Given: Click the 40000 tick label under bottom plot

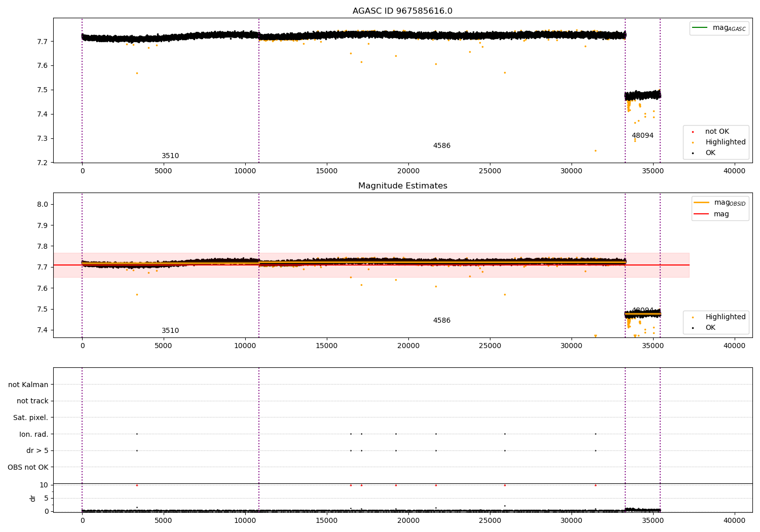Looking at the screenshot, I should [734, 521].
